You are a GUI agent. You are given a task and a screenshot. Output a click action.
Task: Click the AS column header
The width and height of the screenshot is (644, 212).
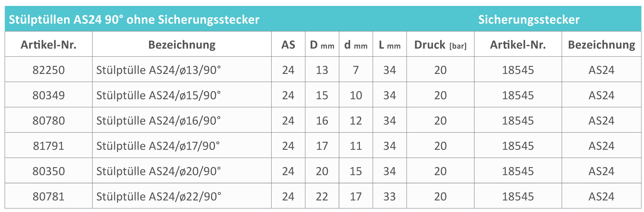click(288, 45)
